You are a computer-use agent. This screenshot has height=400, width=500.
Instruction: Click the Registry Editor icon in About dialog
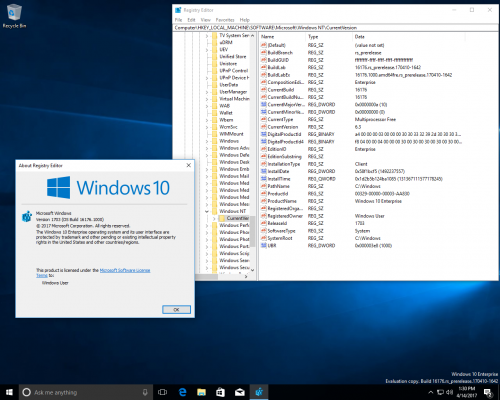pyautogui.click(x=27, y=216)
